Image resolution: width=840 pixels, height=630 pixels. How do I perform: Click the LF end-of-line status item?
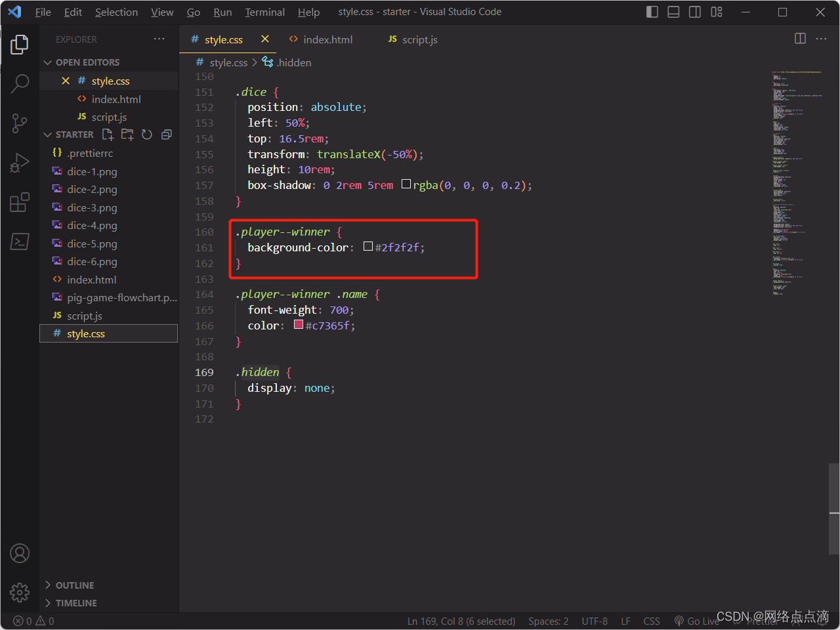click(625, 621)
